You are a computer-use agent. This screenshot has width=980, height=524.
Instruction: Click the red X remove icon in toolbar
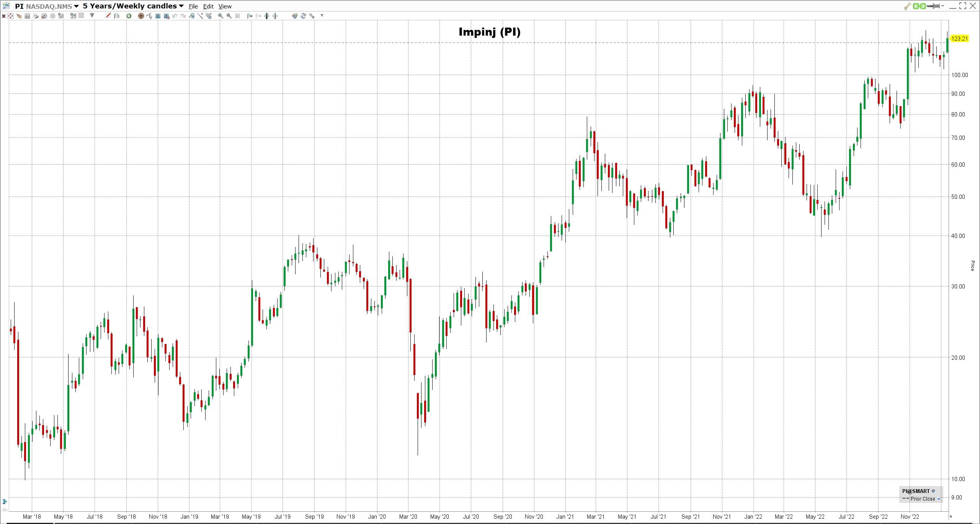[4, 16]
